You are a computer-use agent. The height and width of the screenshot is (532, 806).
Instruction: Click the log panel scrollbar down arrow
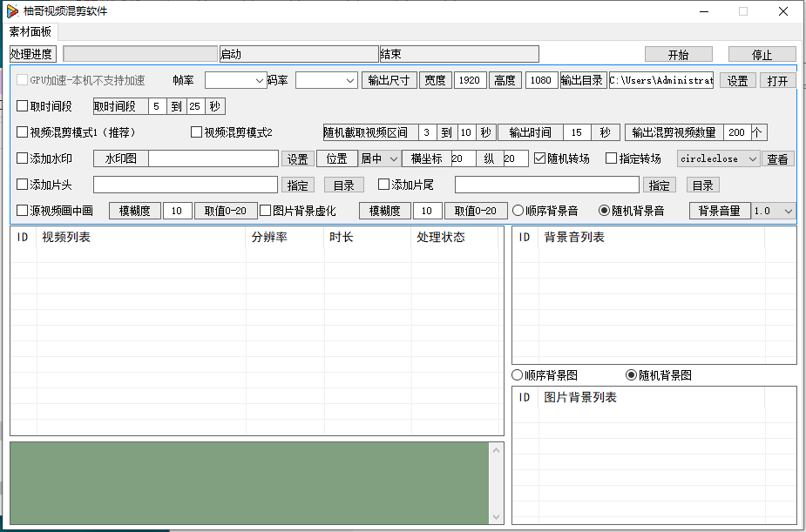coord(498,516)
